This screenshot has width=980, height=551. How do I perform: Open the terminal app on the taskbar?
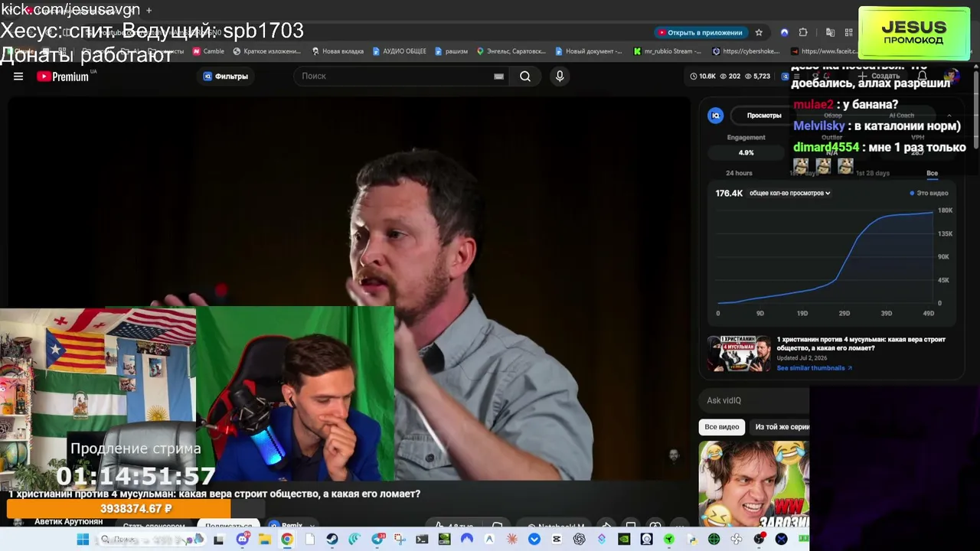click(x=422, y=540)
